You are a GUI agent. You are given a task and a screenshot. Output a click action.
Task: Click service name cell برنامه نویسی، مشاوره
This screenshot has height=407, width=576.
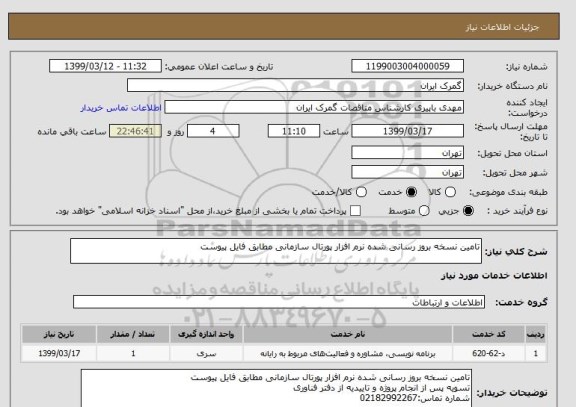pyautogui.click(x=348, y=354)
